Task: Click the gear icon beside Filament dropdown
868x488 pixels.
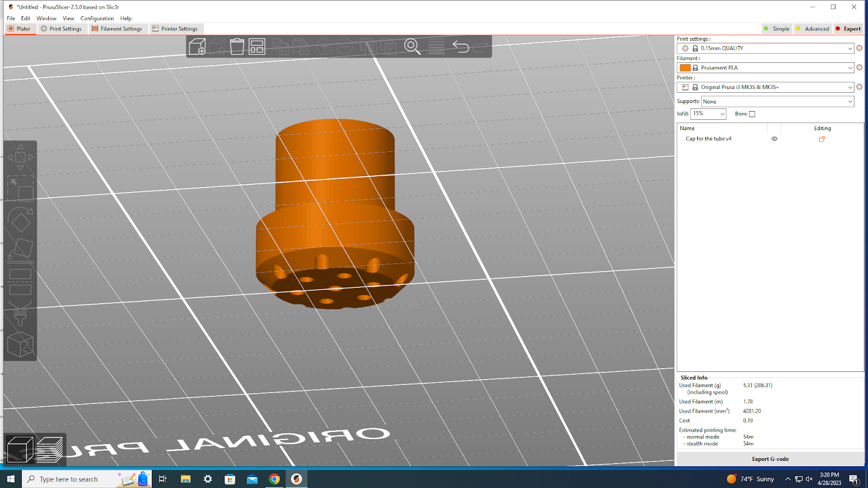Action: (x=859, y=68)
